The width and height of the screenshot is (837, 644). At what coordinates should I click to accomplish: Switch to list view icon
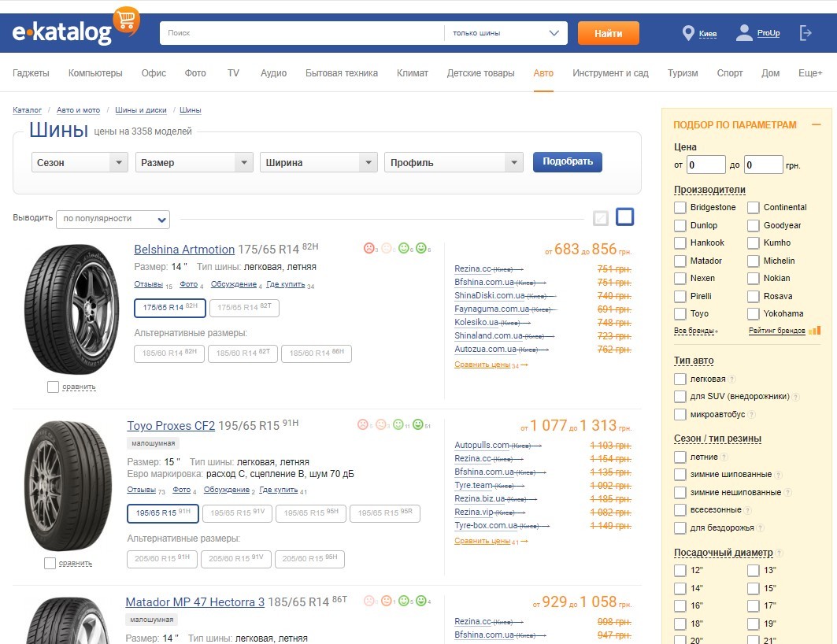624,217
